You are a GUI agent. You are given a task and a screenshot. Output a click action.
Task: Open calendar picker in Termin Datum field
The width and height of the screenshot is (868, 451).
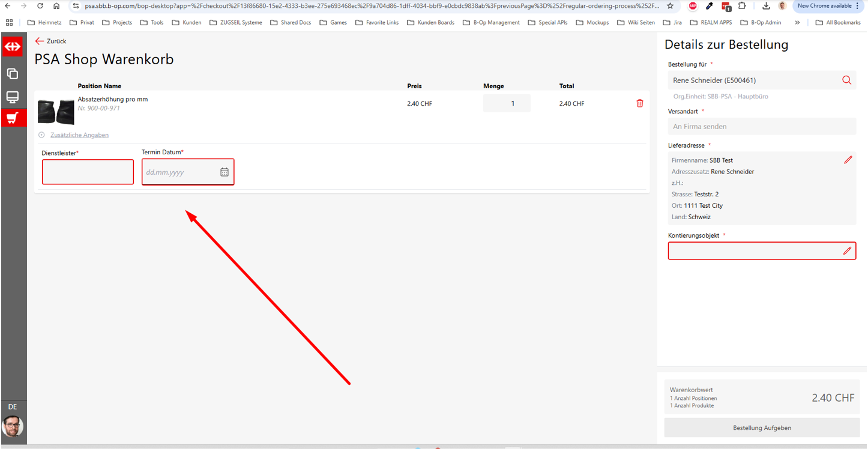[x=225, y=172]
